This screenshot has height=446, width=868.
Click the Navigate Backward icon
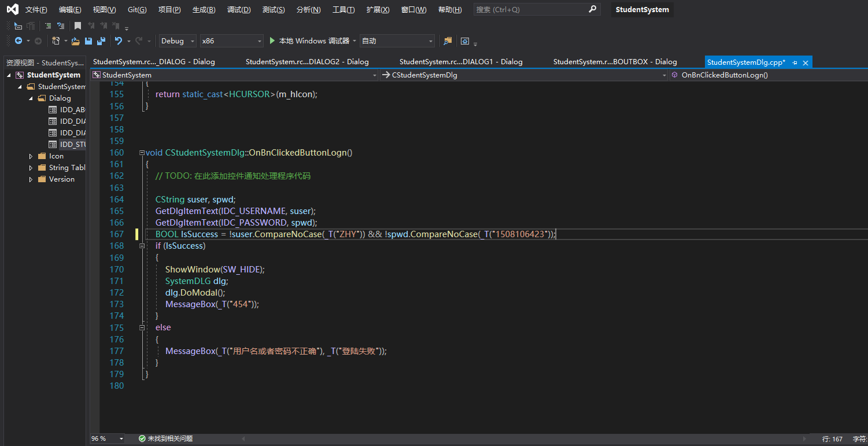point(19,41)
